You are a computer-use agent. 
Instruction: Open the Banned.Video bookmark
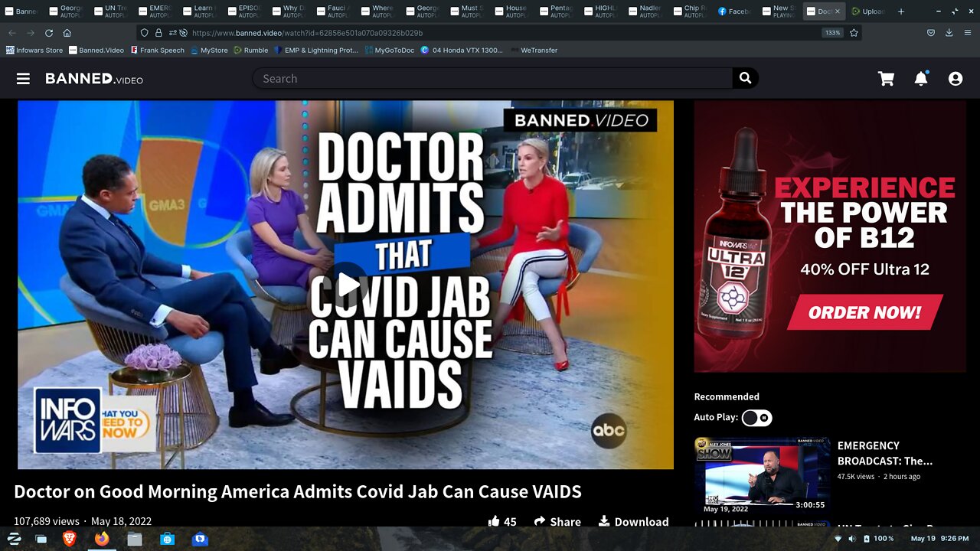point(96,51)
